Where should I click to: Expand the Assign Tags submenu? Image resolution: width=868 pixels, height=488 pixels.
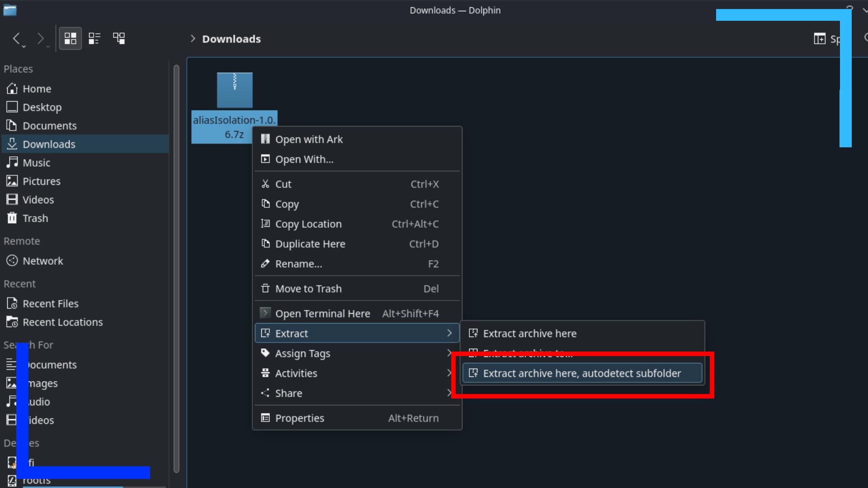pyautogui.click(x=303, y=353)
